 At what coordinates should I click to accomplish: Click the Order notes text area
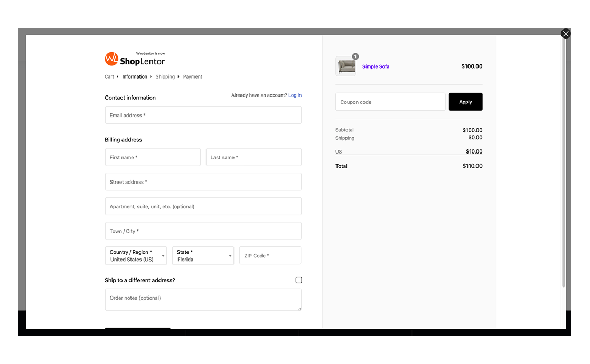coord(203,299)
